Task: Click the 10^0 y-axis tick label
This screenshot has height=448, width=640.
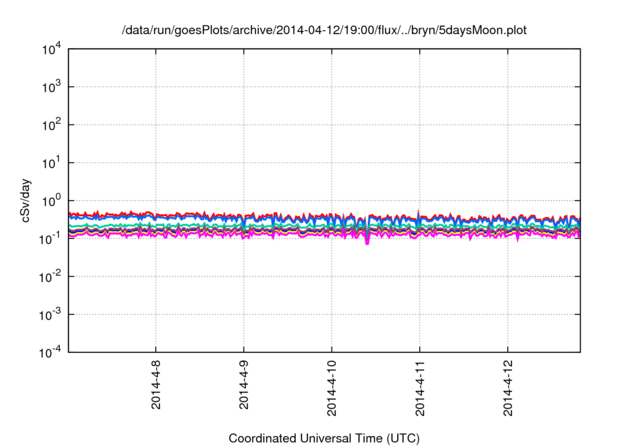Action: tap(51, 201)
